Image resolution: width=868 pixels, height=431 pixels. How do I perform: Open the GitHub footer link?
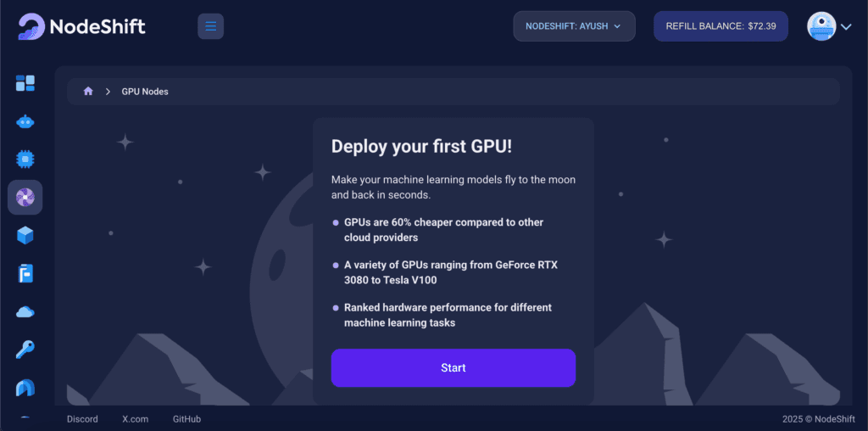186,419
